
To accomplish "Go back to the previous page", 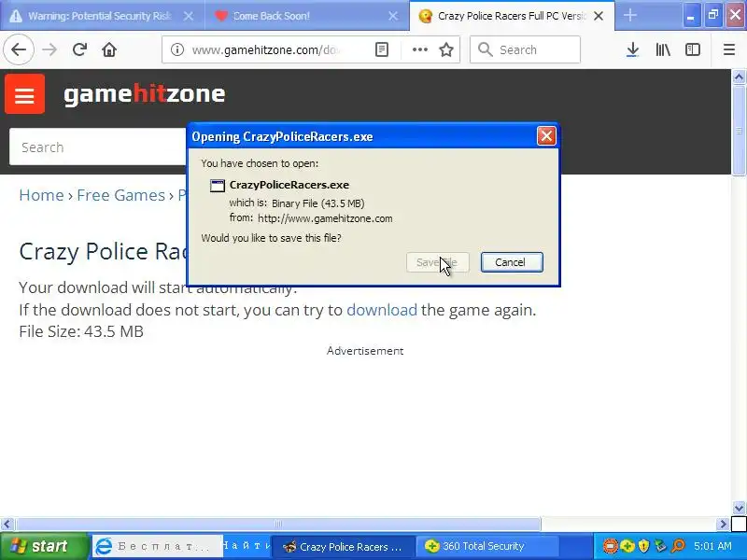I will click(x=19, y=49).
